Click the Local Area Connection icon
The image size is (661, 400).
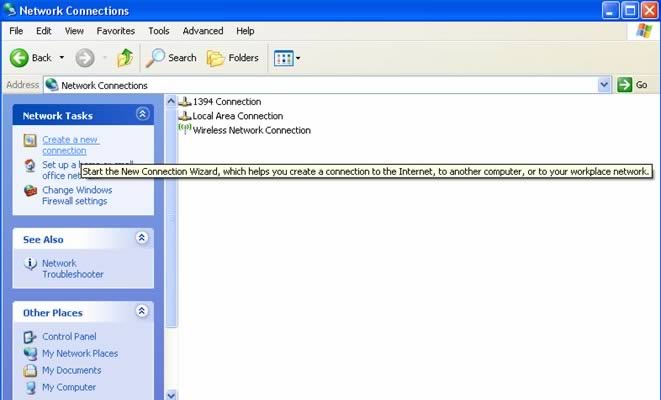click(185, 115)
